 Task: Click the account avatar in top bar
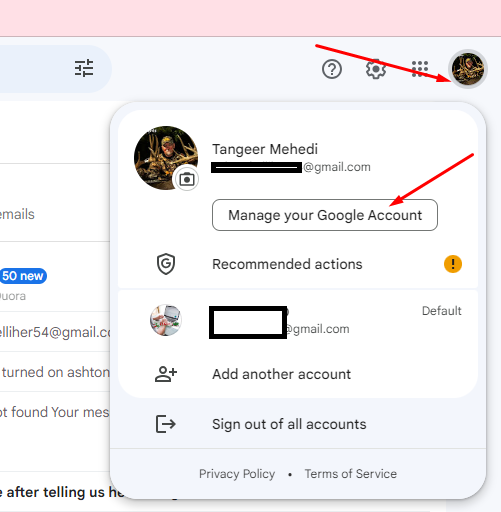click(x=468, y=69)
